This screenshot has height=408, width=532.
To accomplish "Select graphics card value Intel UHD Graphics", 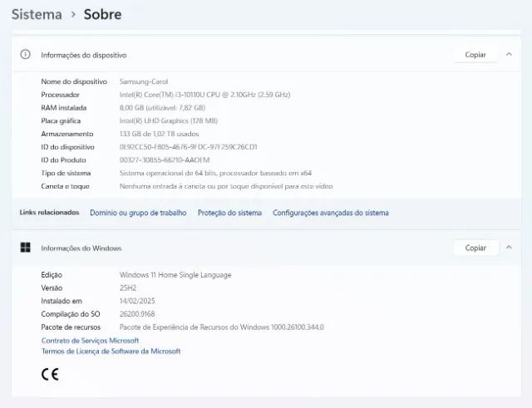I will tap(169, 120).
